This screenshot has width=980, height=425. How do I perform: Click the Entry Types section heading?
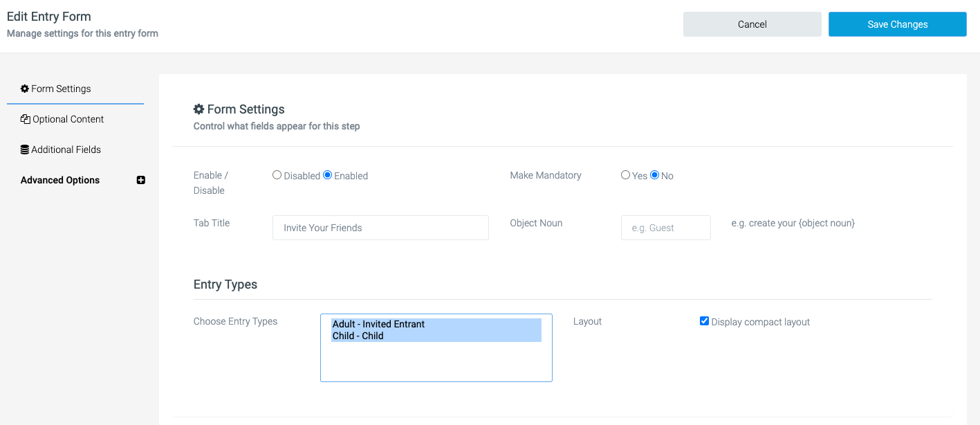pyautogui.click(x=225, y=284)
